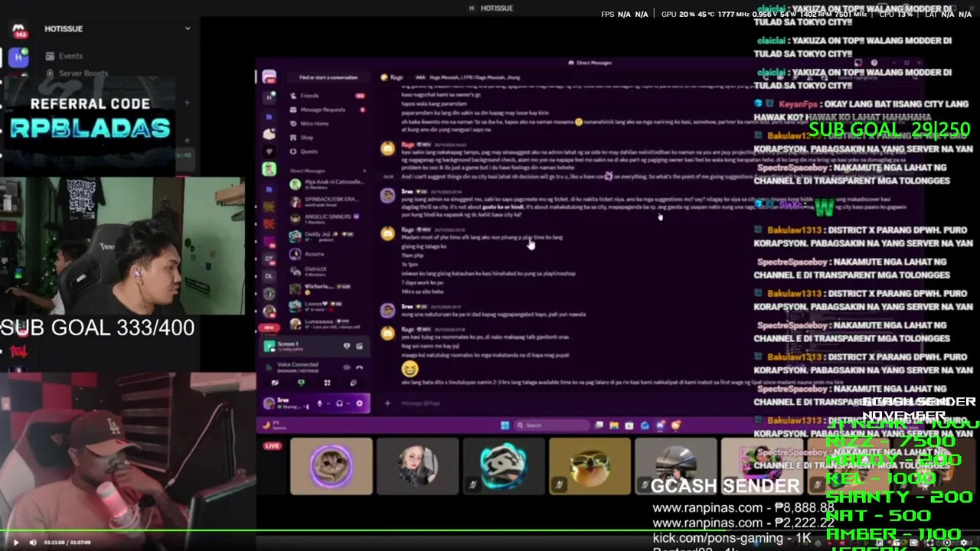The width and height of the screenshot is (980, 551).
Task: Open File Explorer on captured taskbar
Action: point(614,425)
